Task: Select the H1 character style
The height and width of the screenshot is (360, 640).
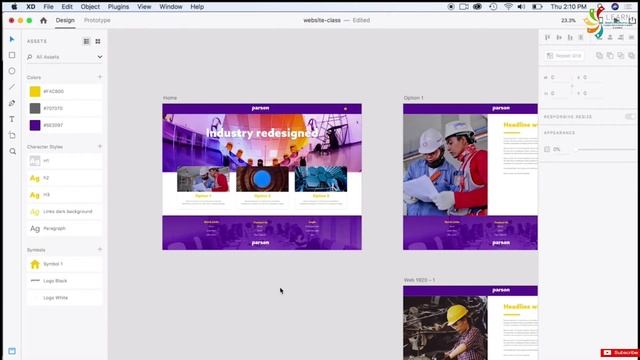Action: coord(64,161)
